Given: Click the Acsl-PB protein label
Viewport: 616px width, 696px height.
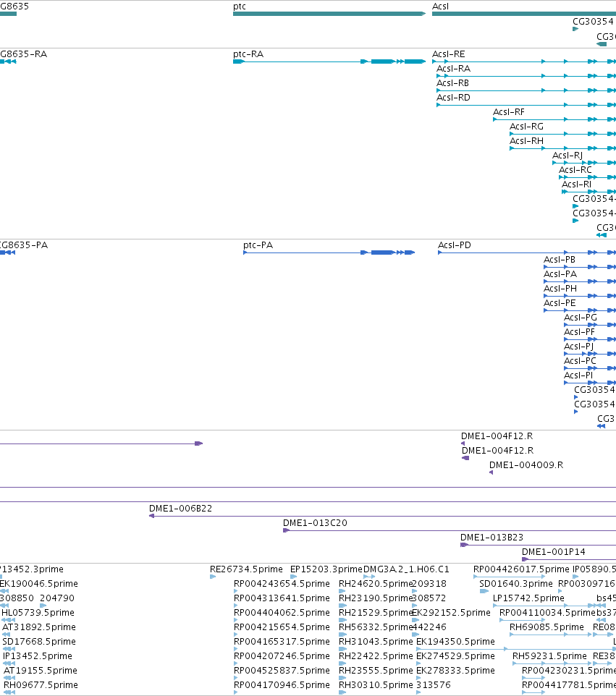Looking at the screenshot, I should pyautogui.click(x=560, y=260).
